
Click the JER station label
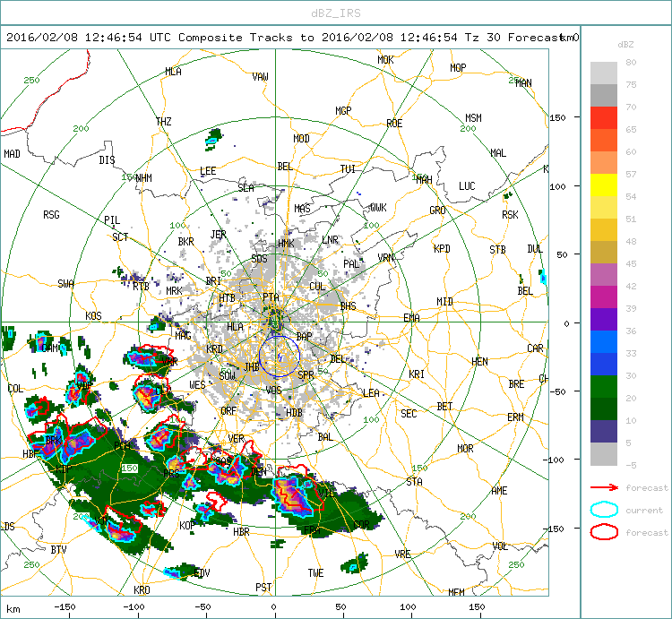click(x=218, y=235)
